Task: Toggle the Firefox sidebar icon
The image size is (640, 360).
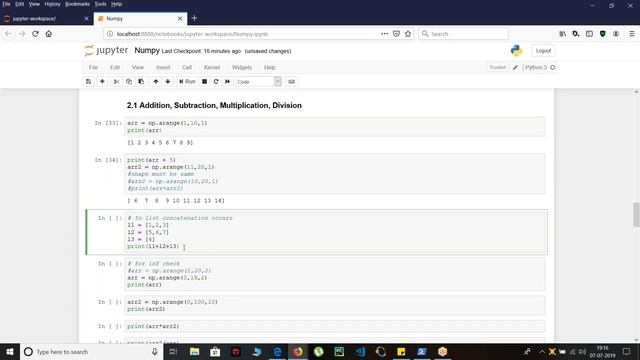Action: coord(589,34)
